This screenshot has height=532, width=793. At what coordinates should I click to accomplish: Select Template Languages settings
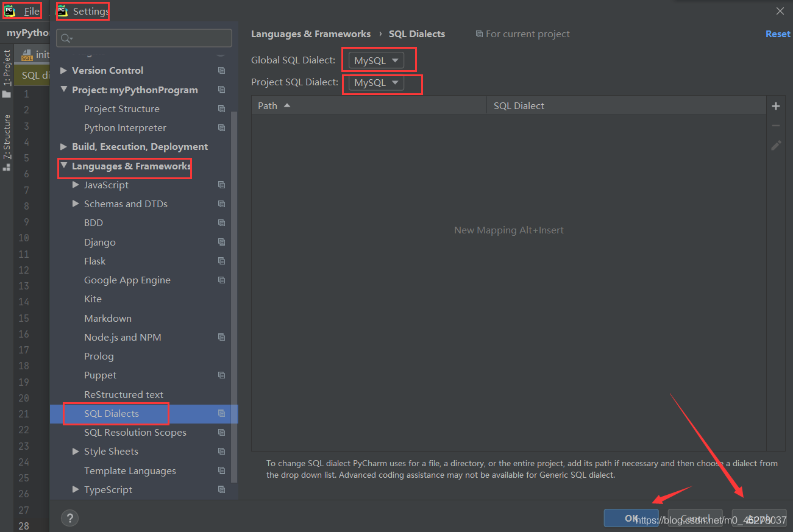[130, 470]
